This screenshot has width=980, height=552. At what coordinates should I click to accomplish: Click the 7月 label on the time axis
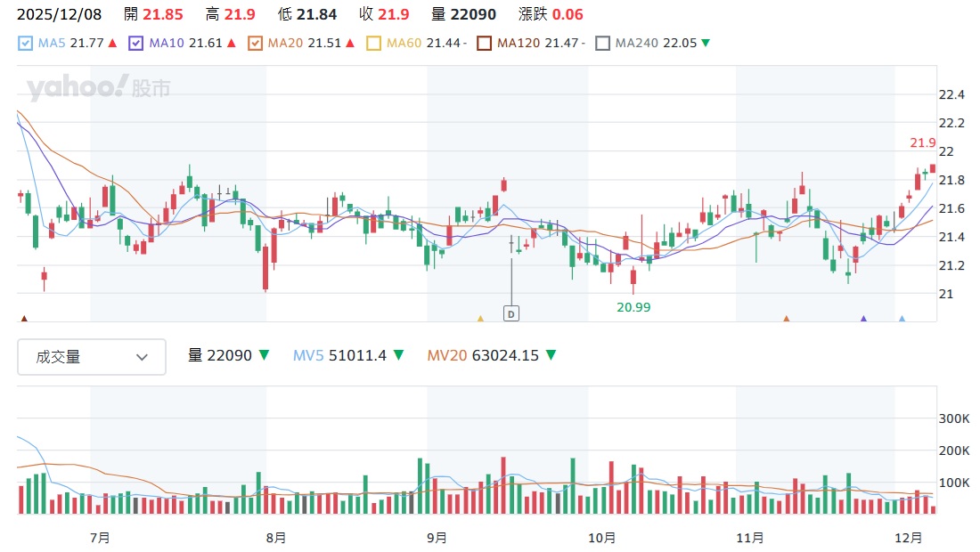(101, 538)
